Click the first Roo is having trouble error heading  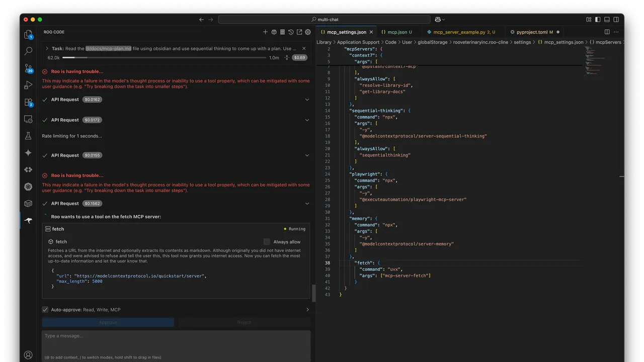point(77,71)
